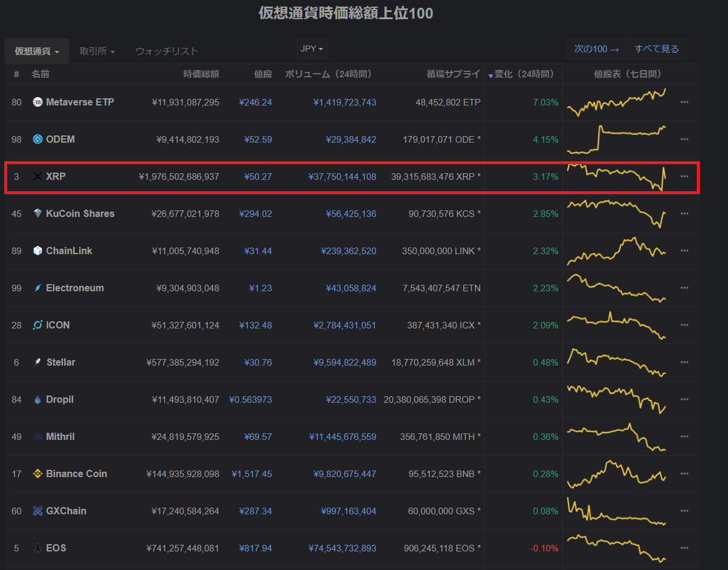This screenshot has height=570, width=728.
Task: Open the three-dot menu for EOS
Action: (x=684, y=548)
